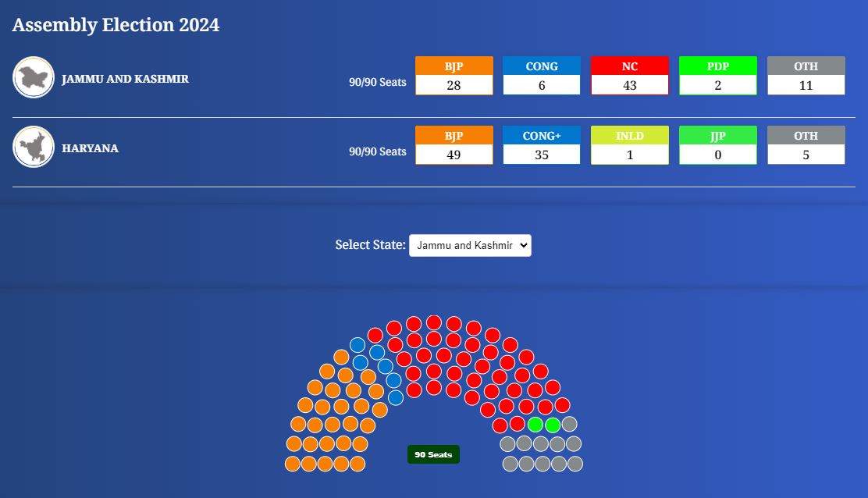
Task: Click the left green PDP seat dot
Action: coord(535,425)
